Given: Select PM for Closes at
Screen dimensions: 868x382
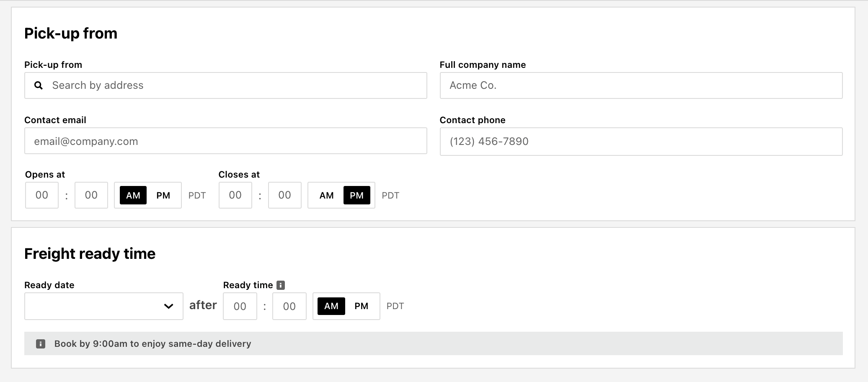Looking at the screenshot, I should pyautogui.click(x=357, y=195).
